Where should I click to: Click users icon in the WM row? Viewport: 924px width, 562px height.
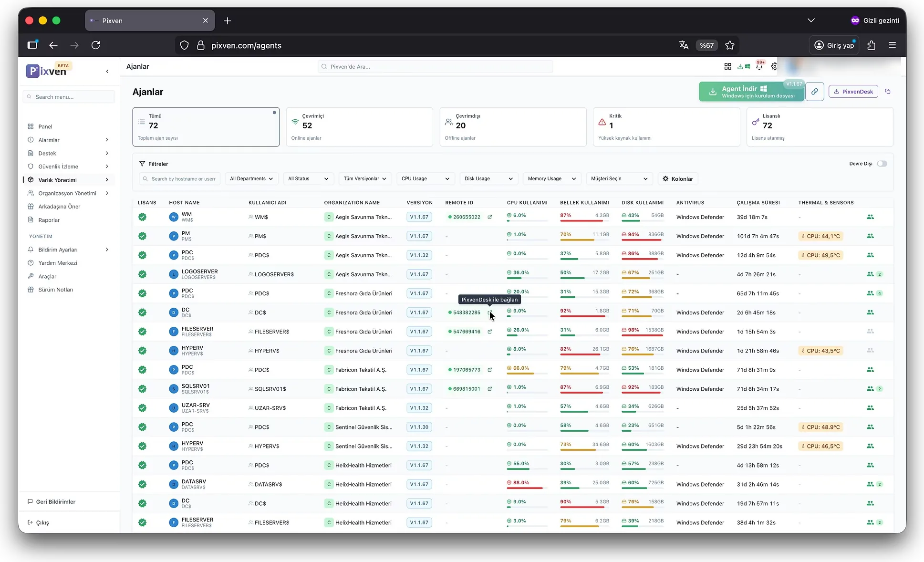870,217
